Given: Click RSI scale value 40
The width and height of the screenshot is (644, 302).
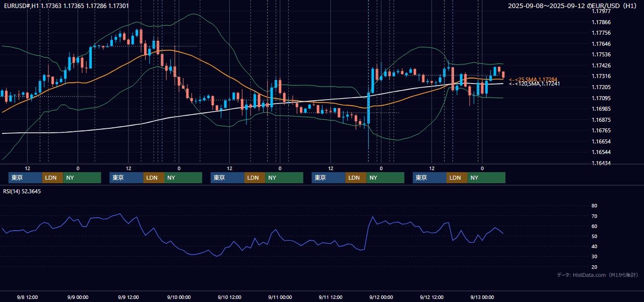Looking at the screenshot, I should [x=594, y=247].
